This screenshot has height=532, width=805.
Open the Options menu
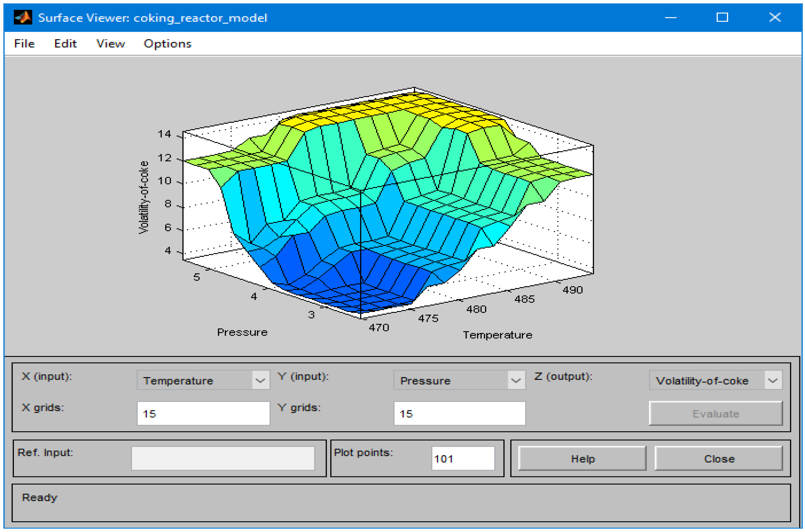pos(167,43)
